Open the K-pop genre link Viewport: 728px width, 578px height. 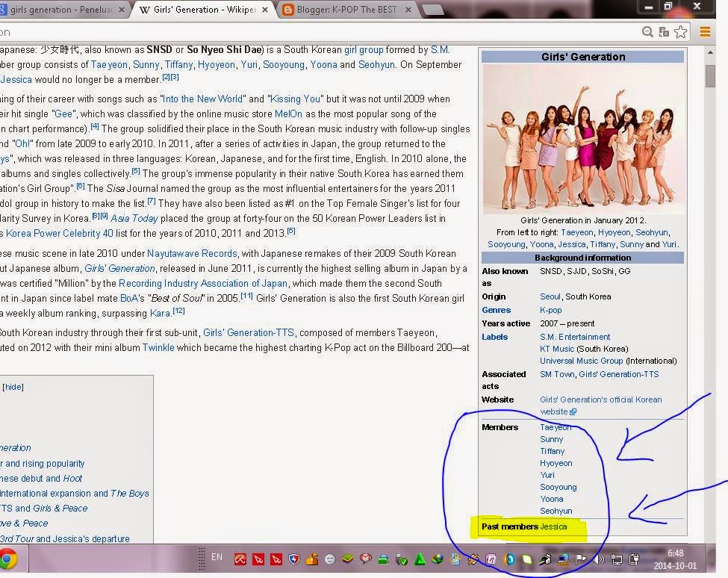(550, 310)
